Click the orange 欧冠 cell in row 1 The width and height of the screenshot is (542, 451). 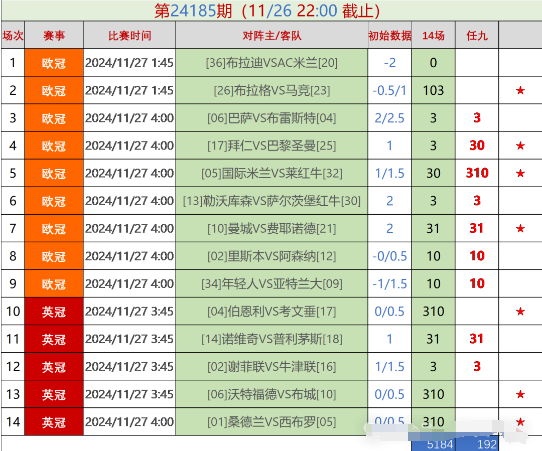tap(54, 63)
